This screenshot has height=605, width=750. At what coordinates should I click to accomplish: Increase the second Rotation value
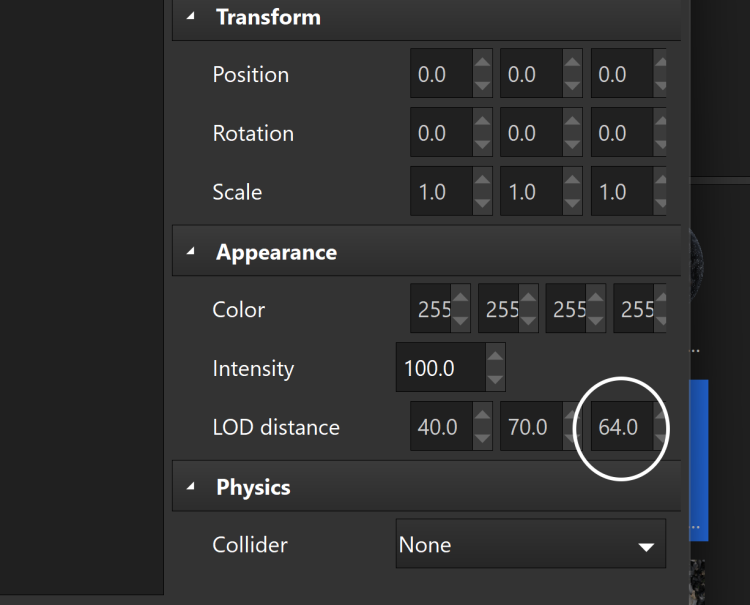click(x=572, y=123)
